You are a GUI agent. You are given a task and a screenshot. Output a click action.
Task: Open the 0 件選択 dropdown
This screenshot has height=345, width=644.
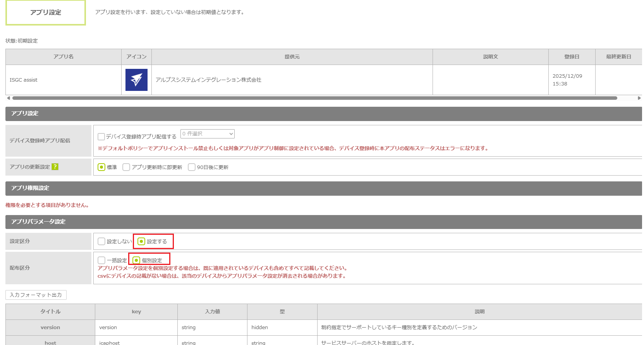(207, 134)
